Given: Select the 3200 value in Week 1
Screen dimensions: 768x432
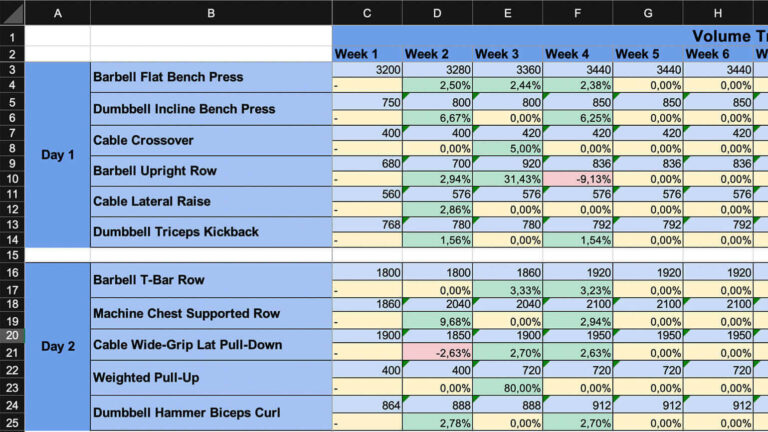Looking at the screenshot, I should (x=367, y=70).
